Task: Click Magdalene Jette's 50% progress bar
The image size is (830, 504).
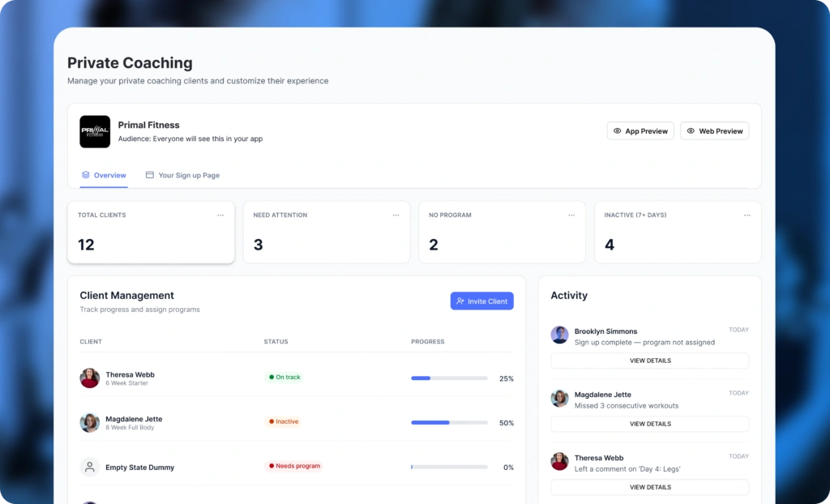Action: (x=449, y=422)
